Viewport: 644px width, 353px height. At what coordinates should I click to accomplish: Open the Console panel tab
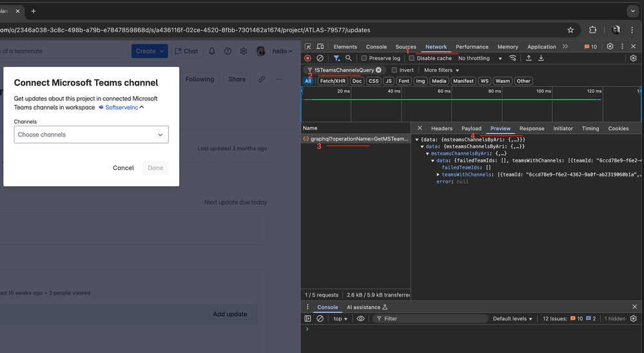[376, 46]
